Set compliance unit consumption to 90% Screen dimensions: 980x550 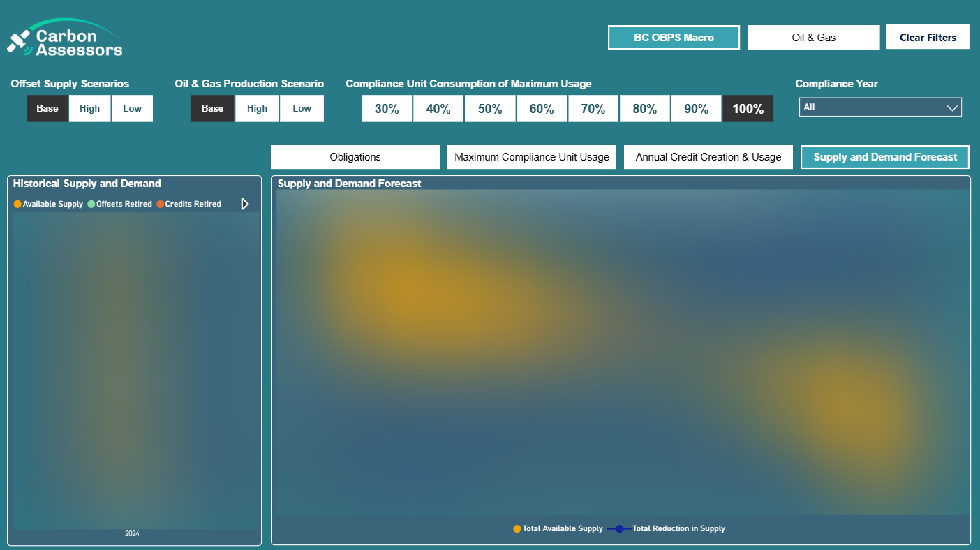click(696, 109)
